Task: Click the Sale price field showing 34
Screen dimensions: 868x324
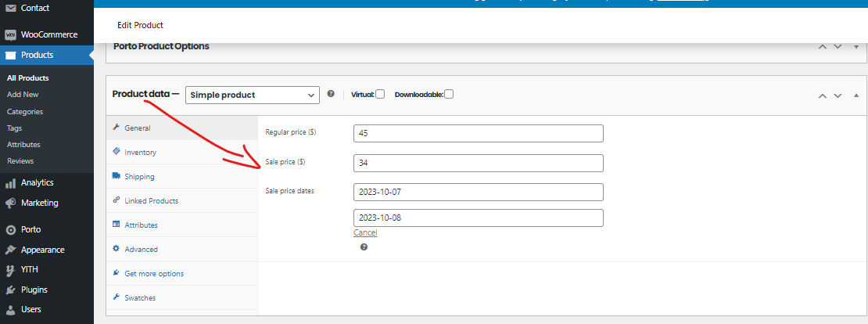Action: [479, 164]
